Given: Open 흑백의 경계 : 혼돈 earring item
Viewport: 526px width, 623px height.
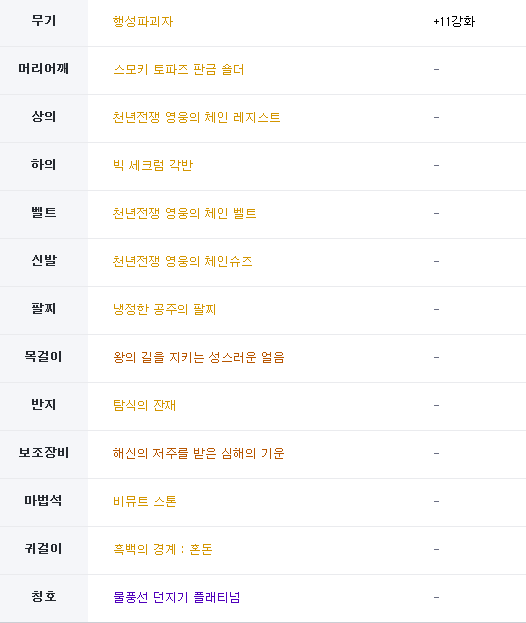Looking at the screenshot, I should point(162,549).
